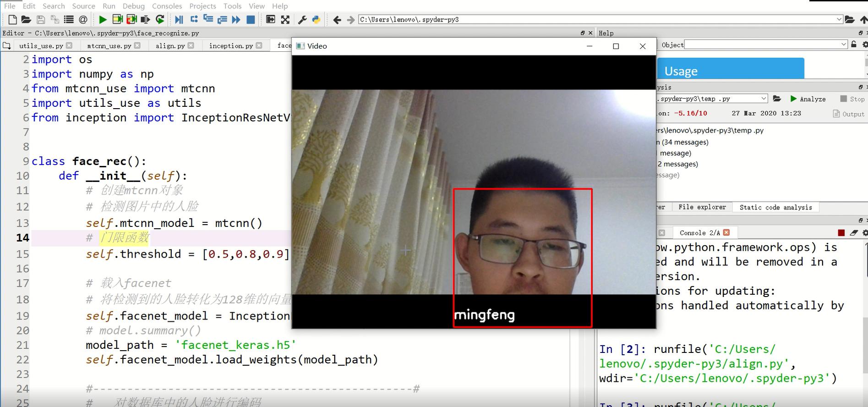
Task: Clear the console with the eraser icon
Action: (x=853, y=233)
